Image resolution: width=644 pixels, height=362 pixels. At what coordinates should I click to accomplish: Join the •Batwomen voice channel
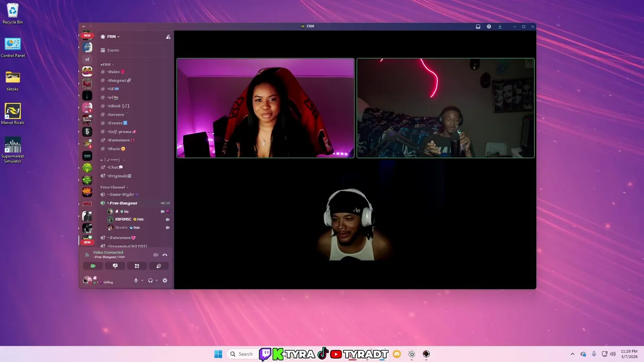pyautogui.click(x=135, y=238)
